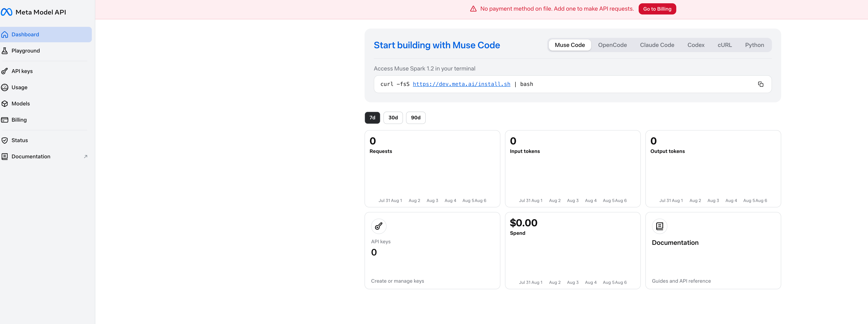Click the Start building with Muse Code heading
Viewport: 868px width, 324px height.
tap(437, 45)
